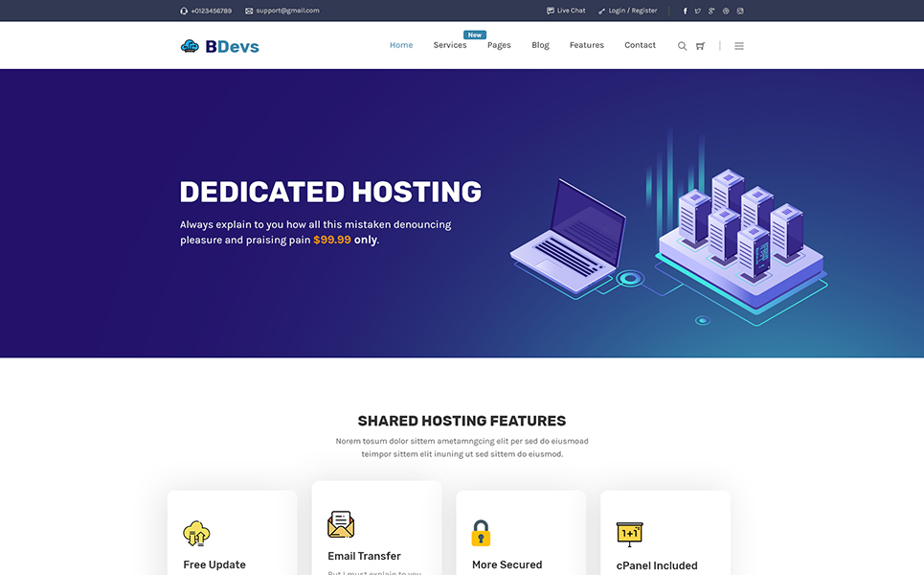
Task: Open the search magnifier icon
Action: [x=682, y=46]
